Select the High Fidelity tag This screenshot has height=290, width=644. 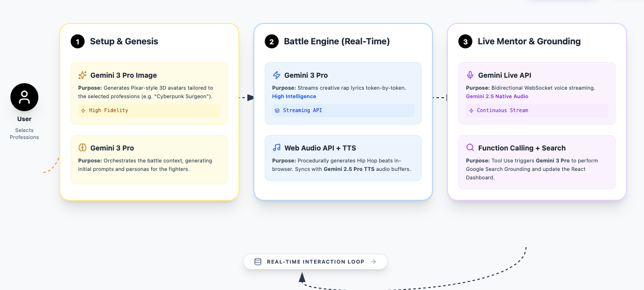[x=149, y=111]
